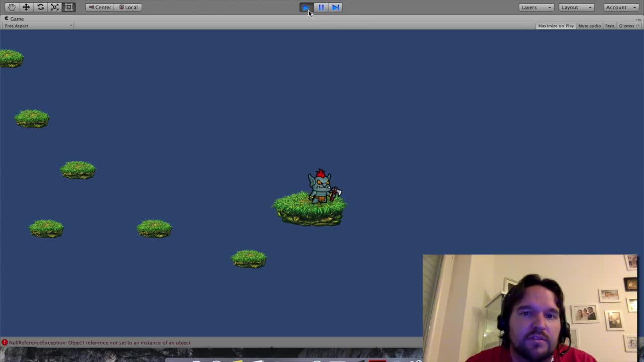This screenshot has height=362, width=644.
Task: Open the Game panel options menu
Action: click(x=638, y=19)
